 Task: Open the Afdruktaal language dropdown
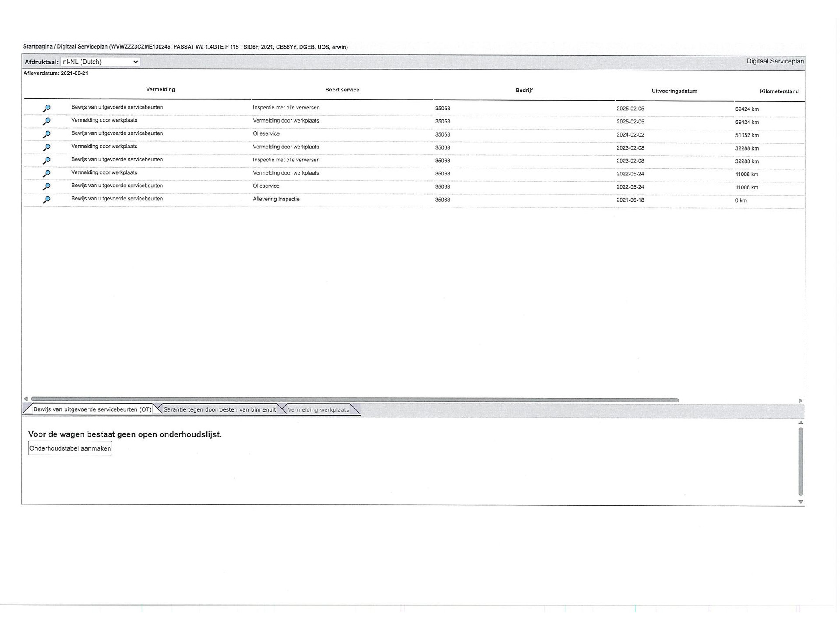[100, 62]
